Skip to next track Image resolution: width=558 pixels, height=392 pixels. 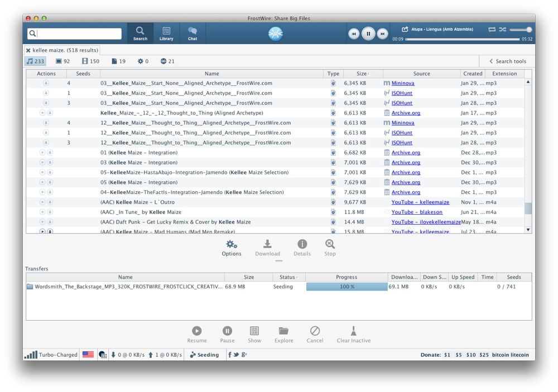coord(383,34)
